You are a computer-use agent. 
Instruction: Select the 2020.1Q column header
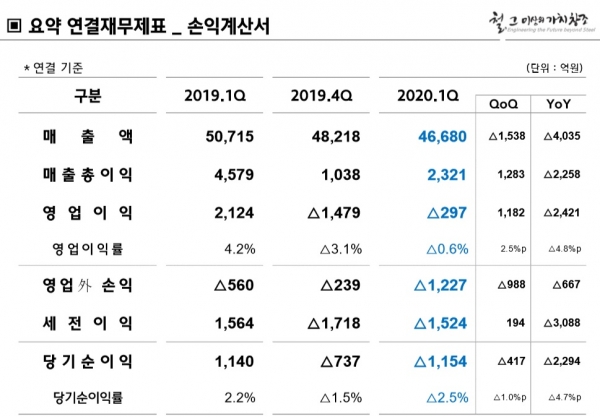coord(427,96)
